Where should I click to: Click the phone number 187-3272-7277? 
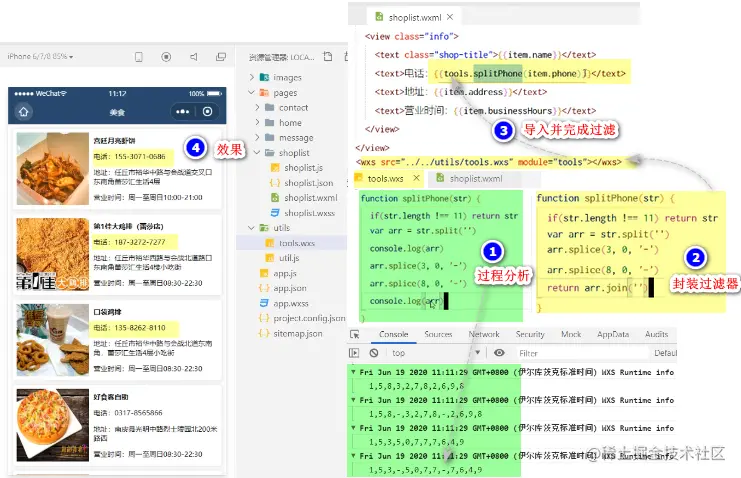(140, 242)
